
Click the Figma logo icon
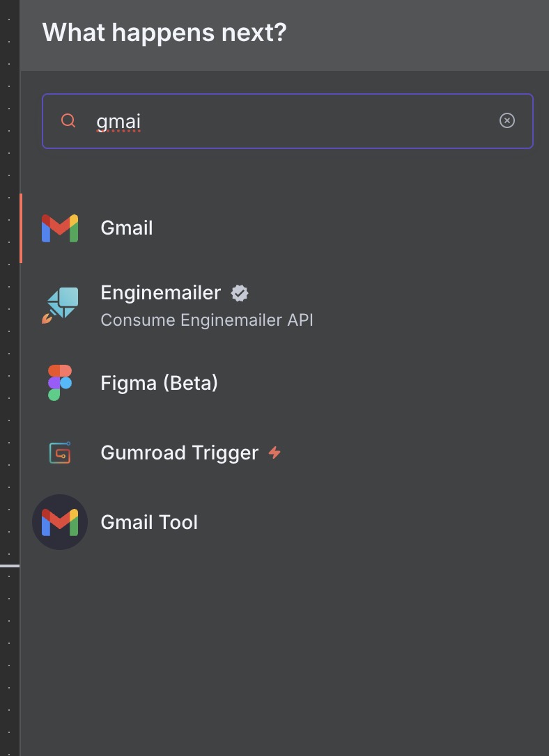point(60,383)
